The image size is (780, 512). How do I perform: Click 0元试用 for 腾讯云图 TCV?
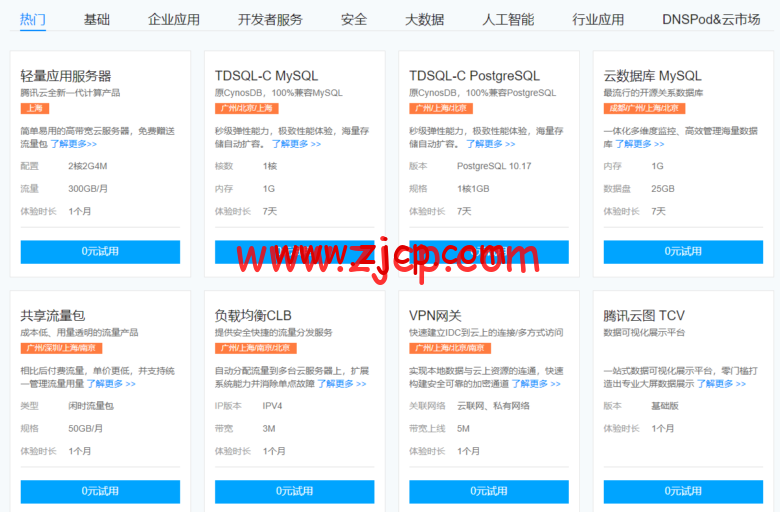pyautogui.click(x=683, y=492)
